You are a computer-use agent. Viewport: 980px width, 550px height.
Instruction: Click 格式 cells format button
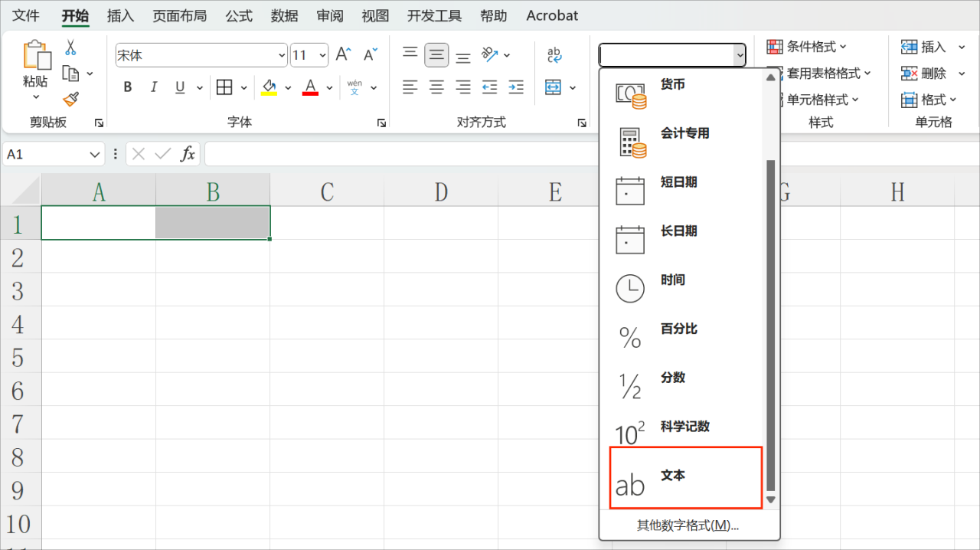coord(929,100)
